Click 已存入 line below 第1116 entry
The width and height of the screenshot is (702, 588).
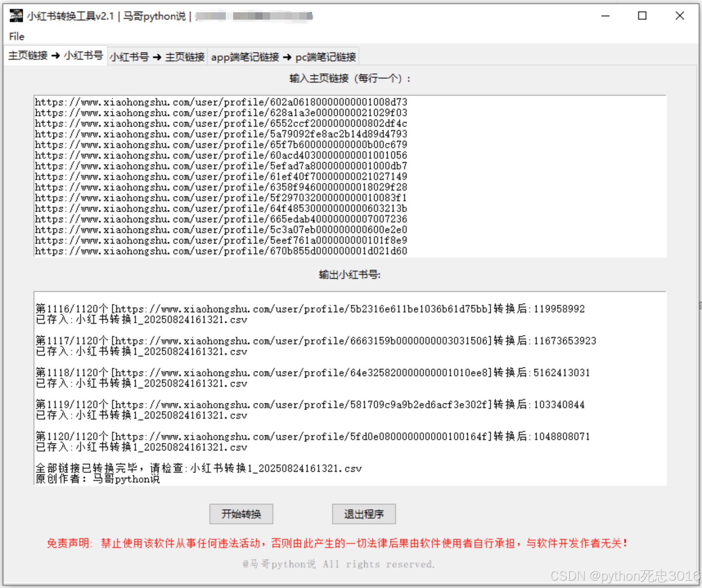(142, 319)
